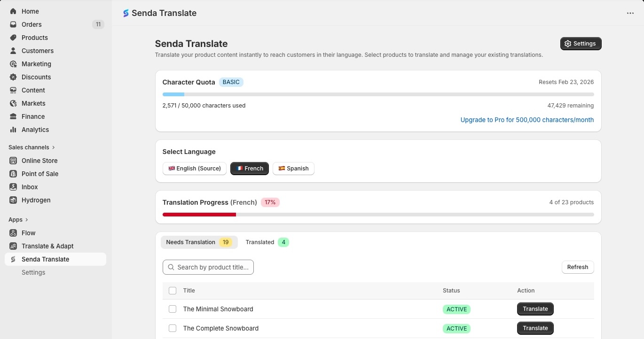Open Orders via its inbox icon

tap(13, 24)
